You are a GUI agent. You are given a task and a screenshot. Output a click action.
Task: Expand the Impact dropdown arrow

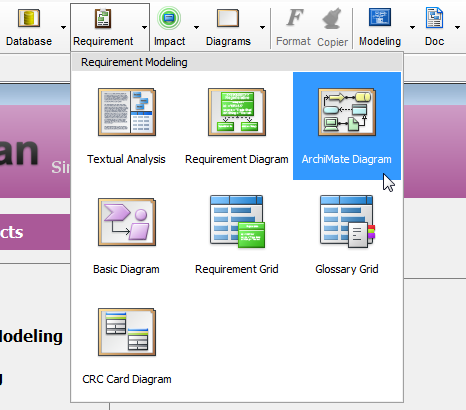click(196, 27)
